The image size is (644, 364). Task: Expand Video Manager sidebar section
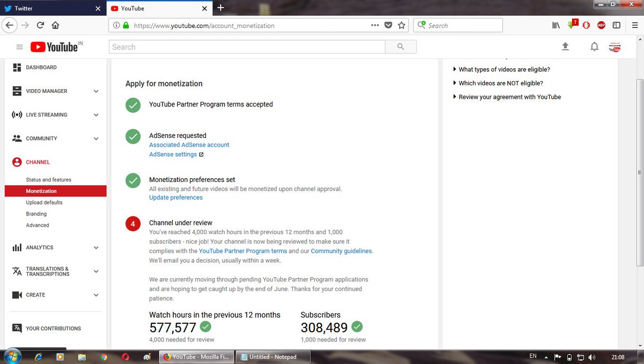click(96, 91)
